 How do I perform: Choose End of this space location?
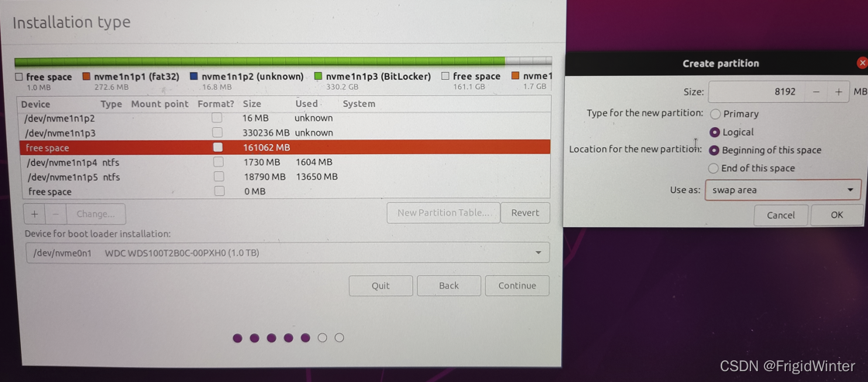pyautogui.click(x=714, y=168)
